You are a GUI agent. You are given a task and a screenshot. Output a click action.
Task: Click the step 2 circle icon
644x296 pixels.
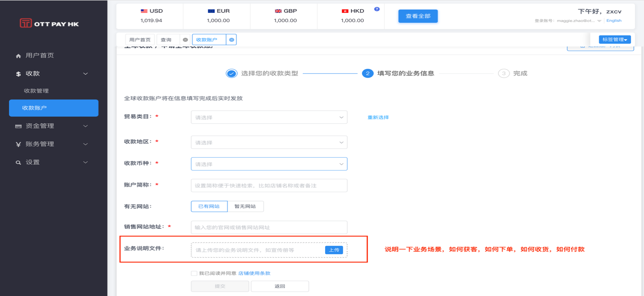[x=367, y=74]
